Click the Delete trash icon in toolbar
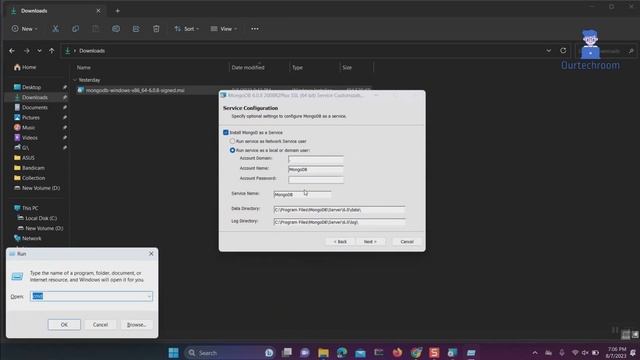The height and width of the screenshot is (360, 640). pyautogui.click(x=156, y=29)
